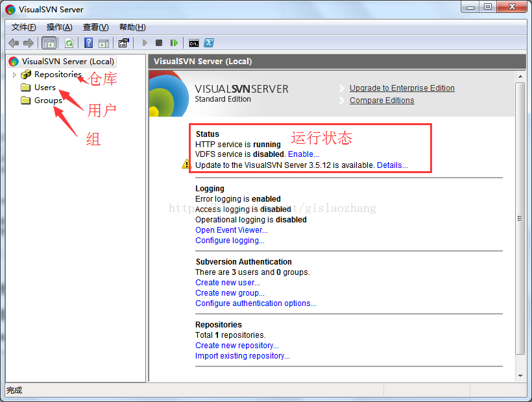Screen dimensions: 532x402
Task: Select Repositories in the tree
Action: pos(58,74)
